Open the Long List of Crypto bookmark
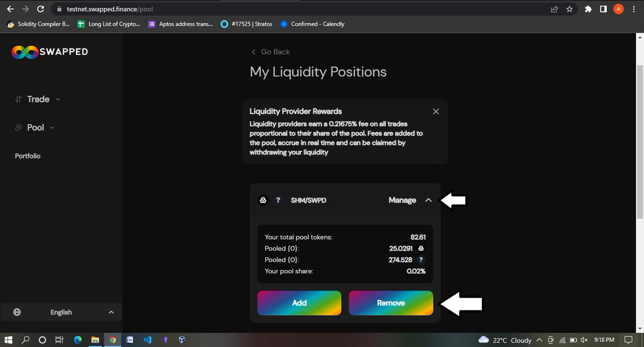Image resolution: width=644 pixels, height=347 pixels. coord(109,24)
